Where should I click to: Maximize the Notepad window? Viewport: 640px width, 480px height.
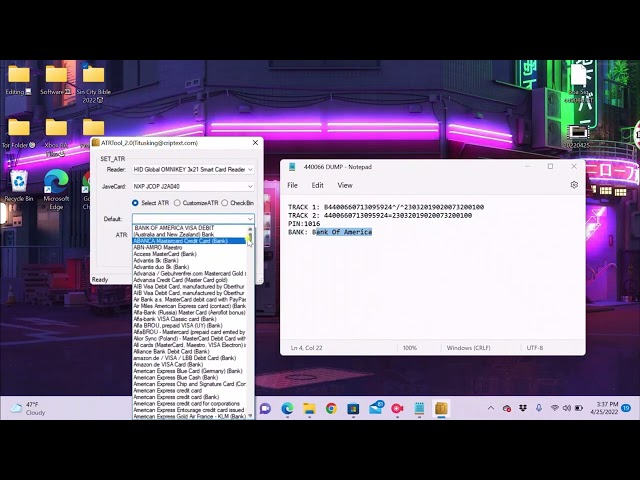coord(550,167)
